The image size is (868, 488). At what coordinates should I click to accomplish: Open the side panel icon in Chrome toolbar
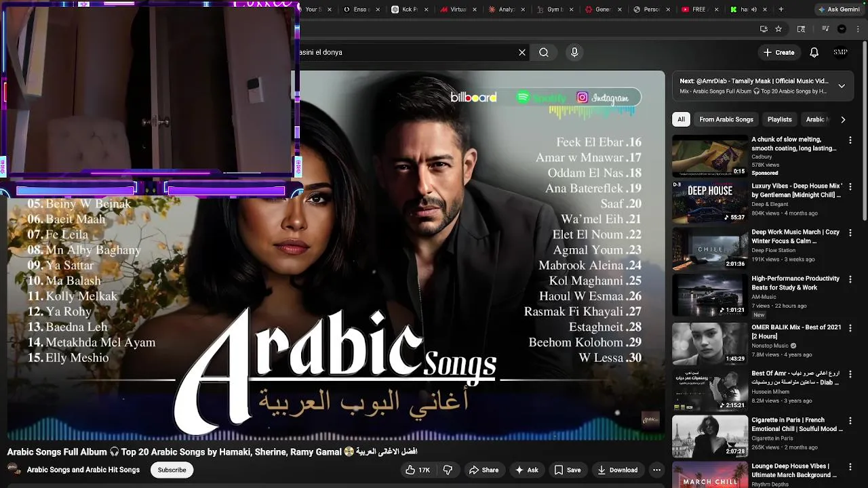pyautogui.click(x=801, y=29)
